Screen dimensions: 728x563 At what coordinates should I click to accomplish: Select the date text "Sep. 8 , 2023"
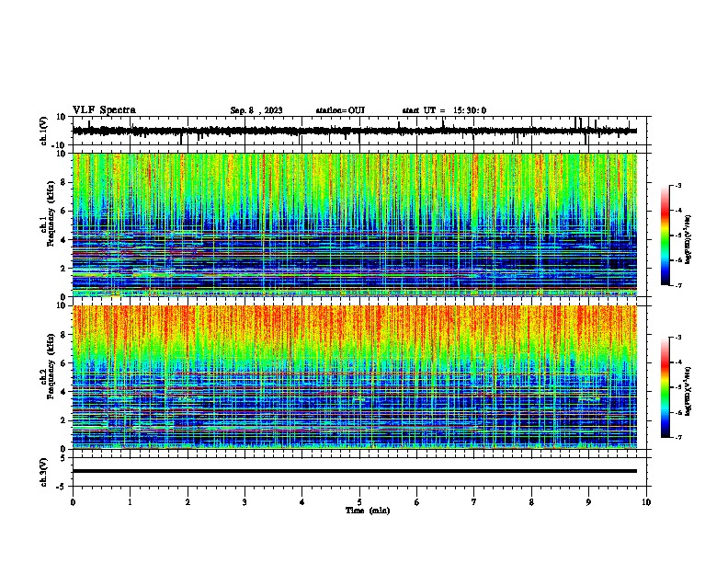256,110
